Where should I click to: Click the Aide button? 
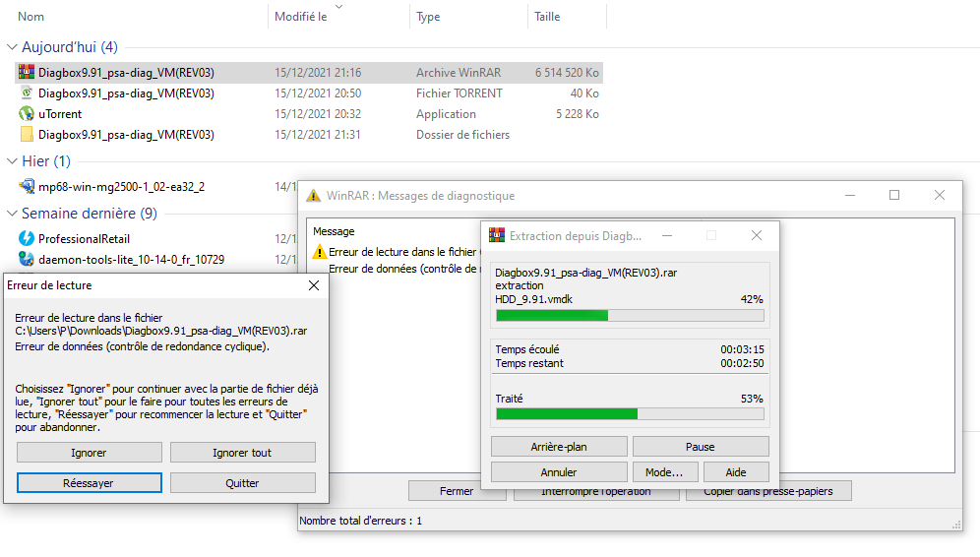(736, 472)
